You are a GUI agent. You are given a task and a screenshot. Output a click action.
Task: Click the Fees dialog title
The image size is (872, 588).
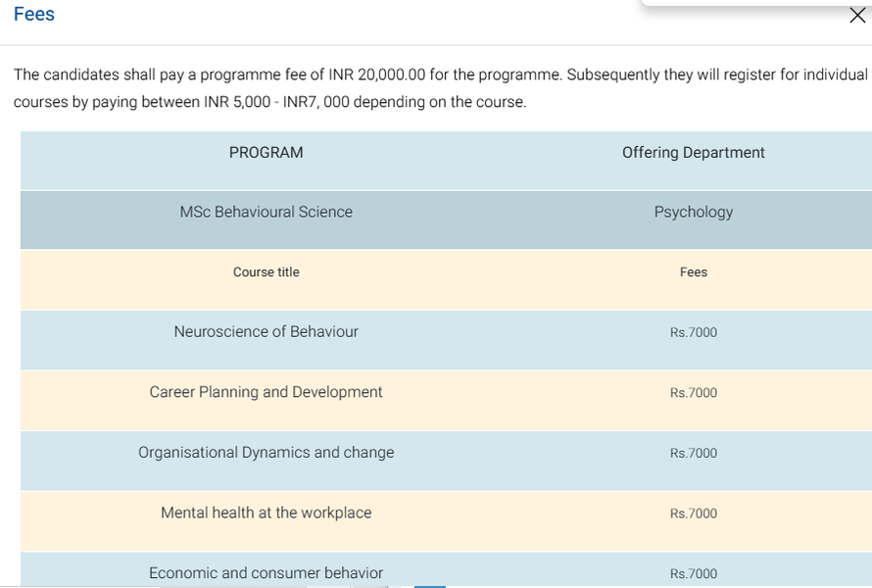click(x=34, y=15)
